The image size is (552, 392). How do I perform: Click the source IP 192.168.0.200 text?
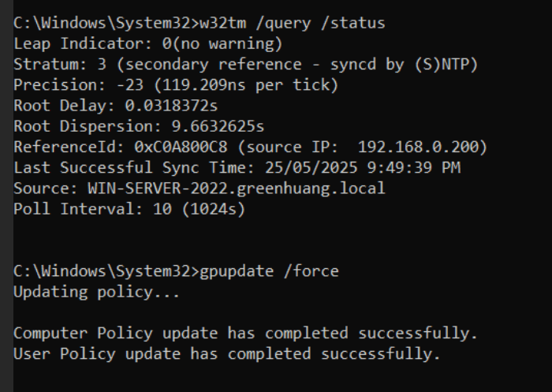363,147
